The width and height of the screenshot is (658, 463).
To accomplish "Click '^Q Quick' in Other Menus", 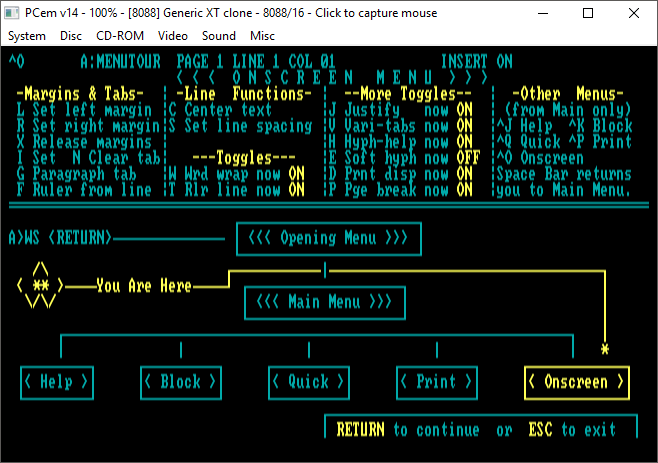I will [528, 142].
